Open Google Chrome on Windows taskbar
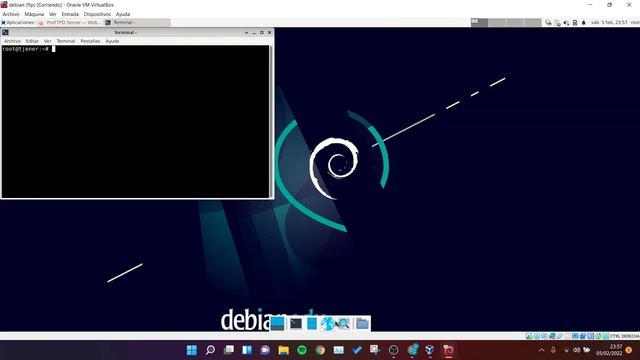This screenshot has width=640, height=360. [320, 350]
